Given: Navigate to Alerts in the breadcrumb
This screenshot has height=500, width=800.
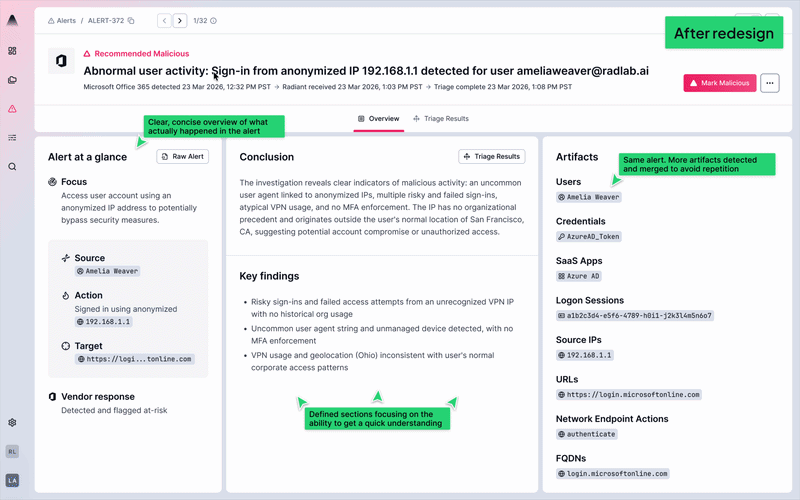Looking at the screenshot, I should tap(62, 20).
